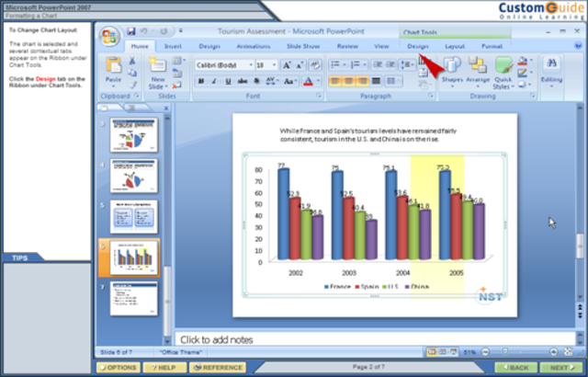588x377 pixels.
Task: Open the line spacing dropdown
Action: tap(407, 65)
